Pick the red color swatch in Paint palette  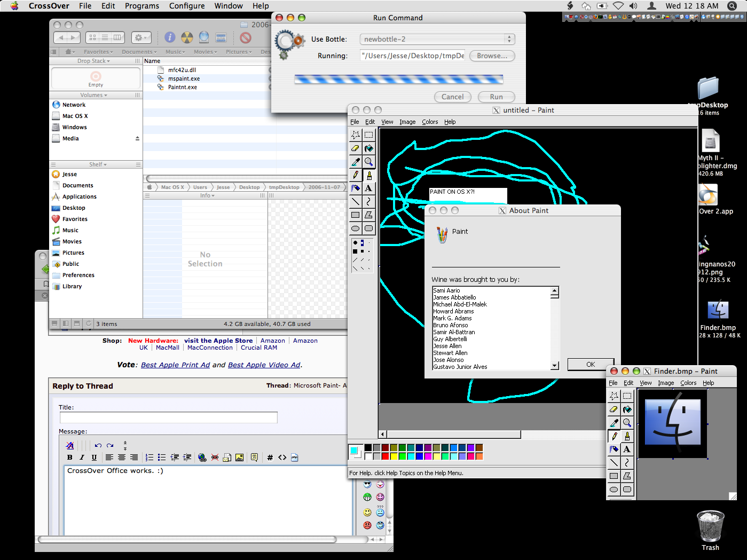coord(385,456)
